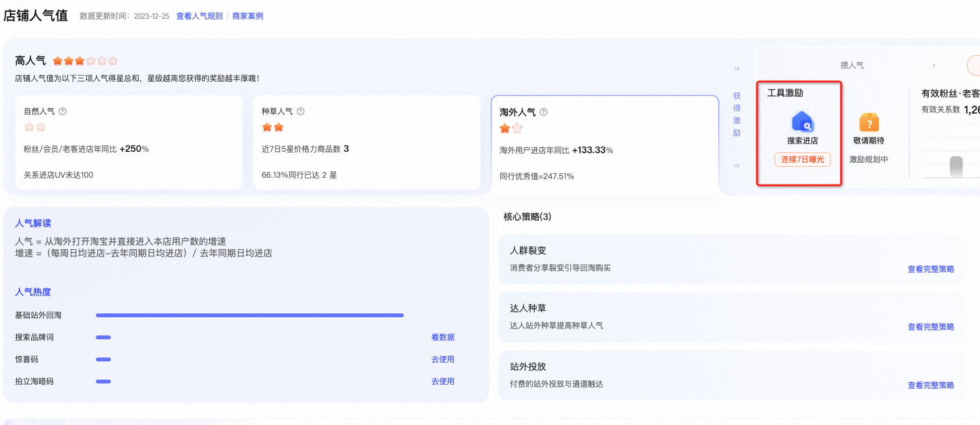The width and height of the screenshot is (980, 425).
Task: Click the 激励规划中 text
Action: coord(869,159)
